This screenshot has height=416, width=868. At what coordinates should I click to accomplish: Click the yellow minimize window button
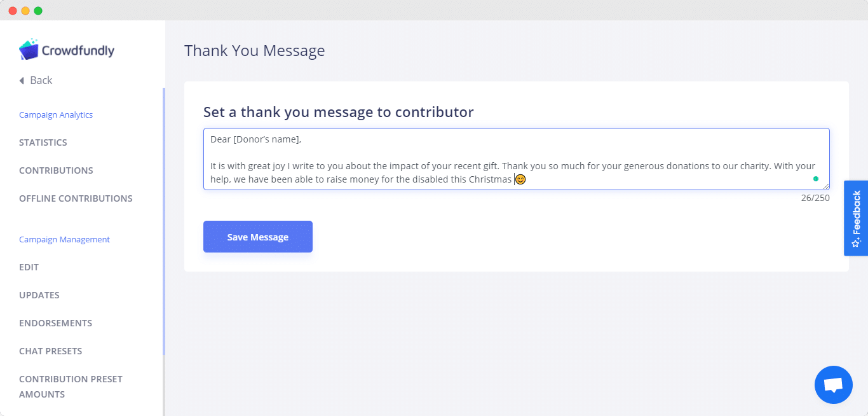pos(25,11)
